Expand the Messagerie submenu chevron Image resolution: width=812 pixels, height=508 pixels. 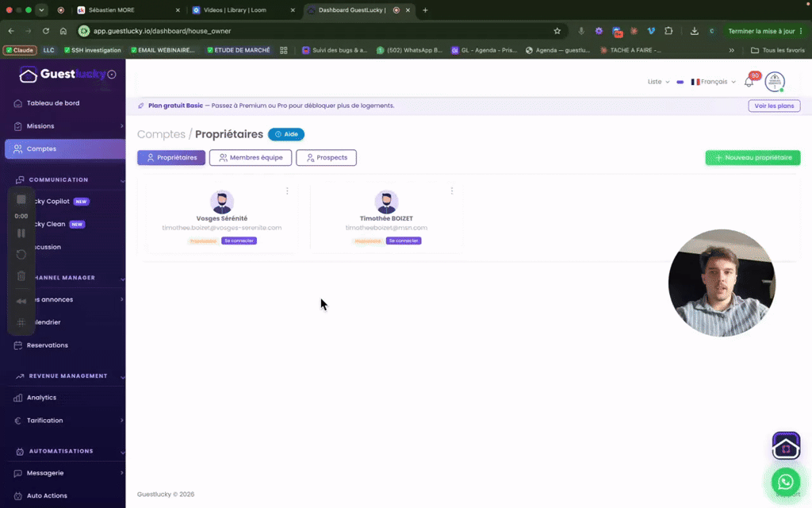[x=121, y=473]
